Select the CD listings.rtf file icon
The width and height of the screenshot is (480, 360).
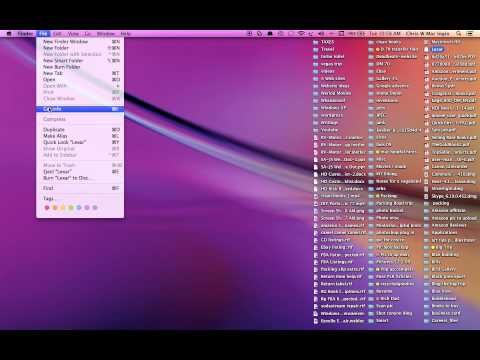(x=316, y=240)
